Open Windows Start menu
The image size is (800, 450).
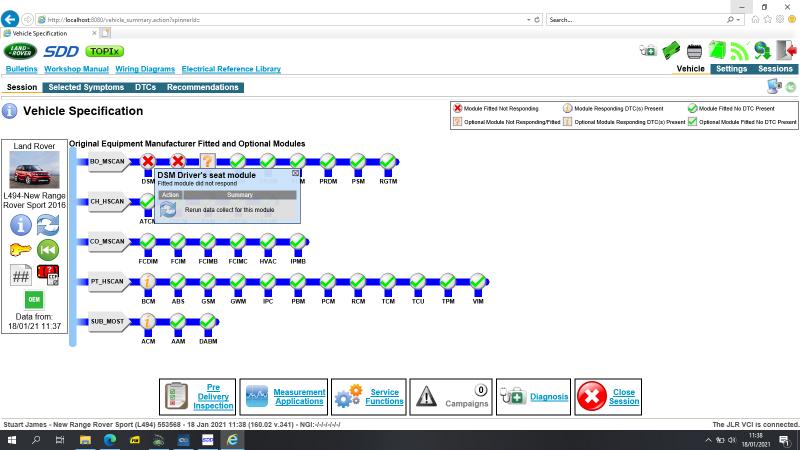click(11, 440)
